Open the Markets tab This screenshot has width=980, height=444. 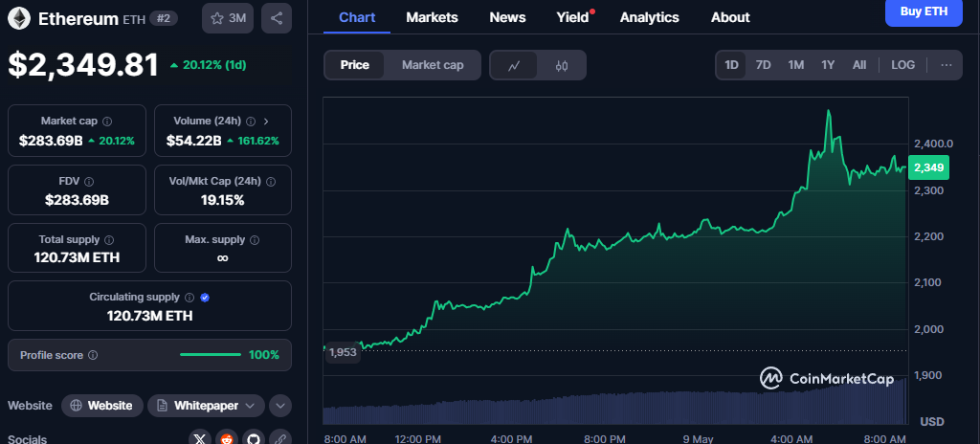pyautogui.click(x=432, y=17)
